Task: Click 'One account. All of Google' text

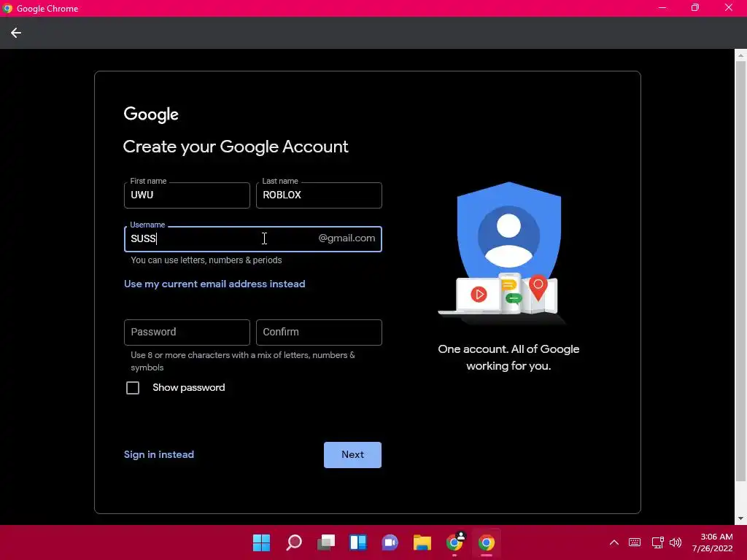Action: 508,349
